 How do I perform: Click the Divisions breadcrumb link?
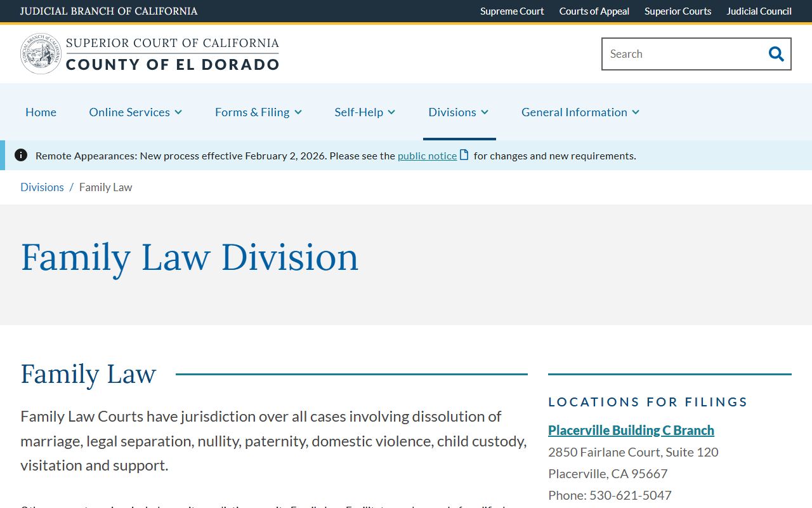coord(42,187)
